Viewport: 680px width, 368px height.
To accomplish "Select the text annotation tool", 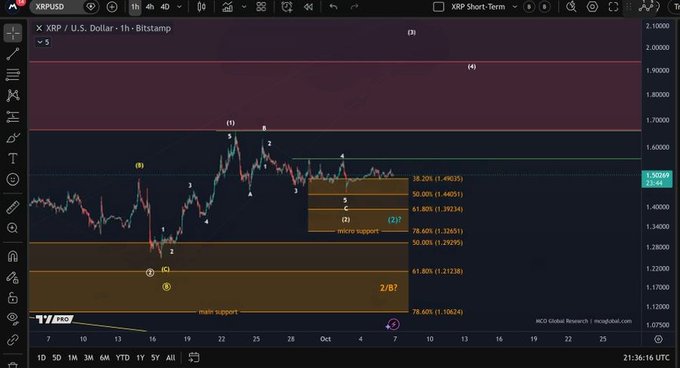I will tap(13, 159).
